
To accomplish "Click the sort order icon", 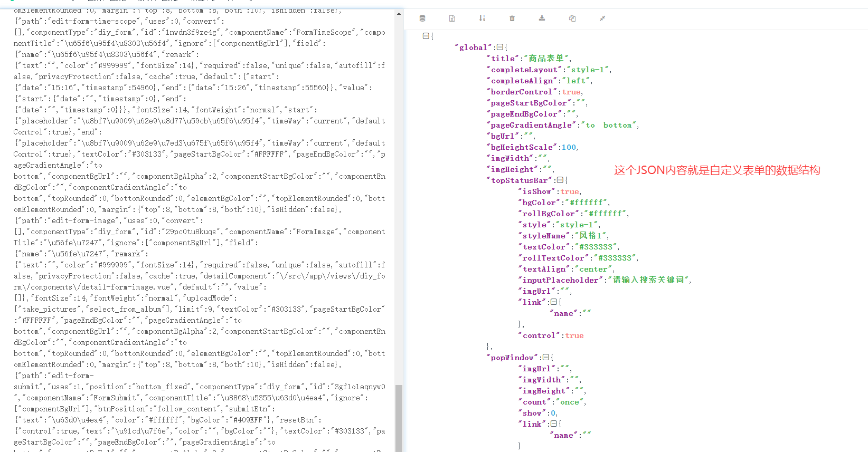I will point(482,18).
